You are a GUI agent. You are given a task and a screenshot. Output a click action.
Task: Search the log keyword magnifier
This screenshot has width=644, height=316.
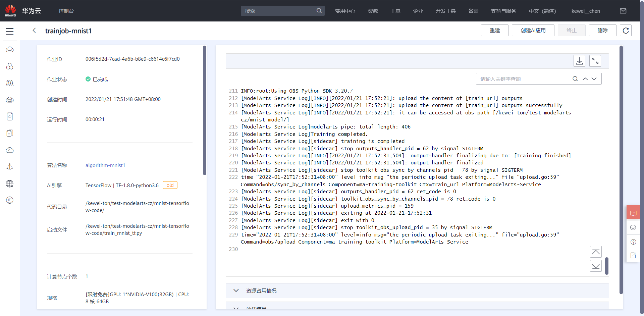click(575, 79)
